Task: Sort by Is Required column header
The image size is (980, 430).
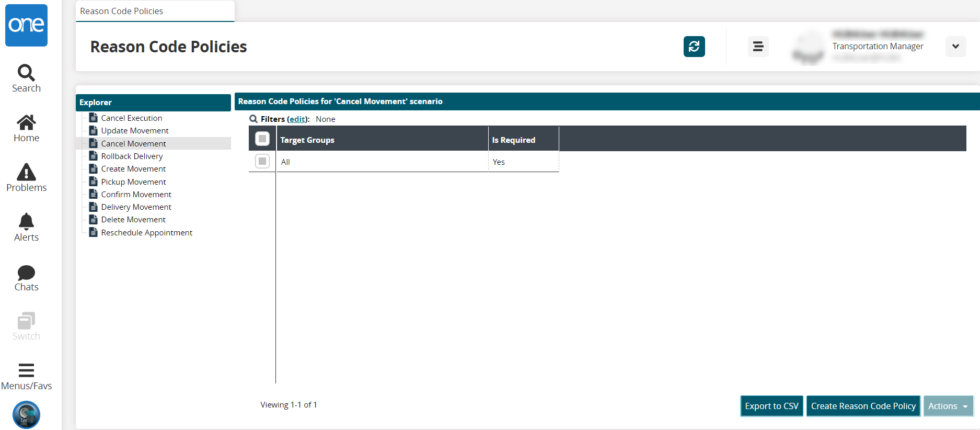Action: tap(524, 140)
